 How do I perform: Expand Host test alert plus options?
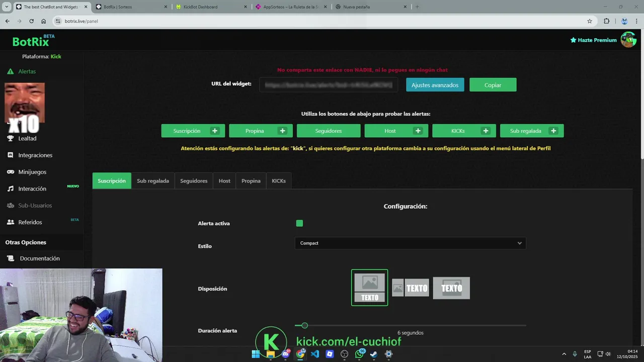pyautogui.click(x=418, y=131)
